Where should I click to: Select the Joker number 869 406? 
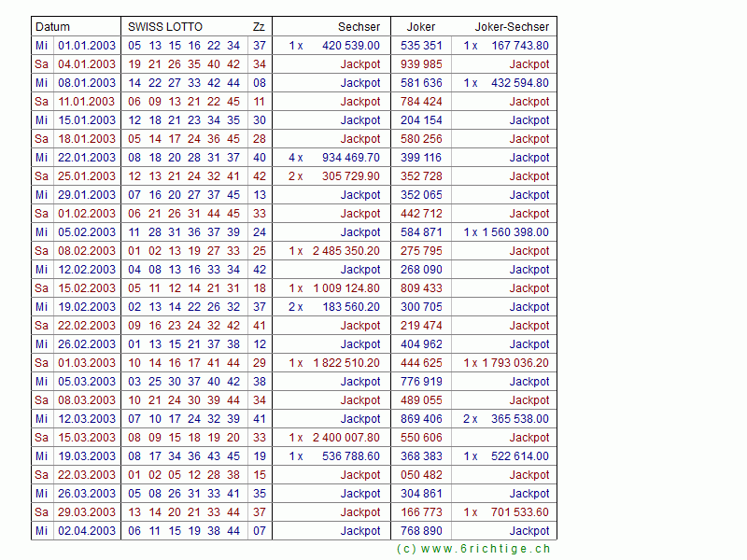[421, 419]
